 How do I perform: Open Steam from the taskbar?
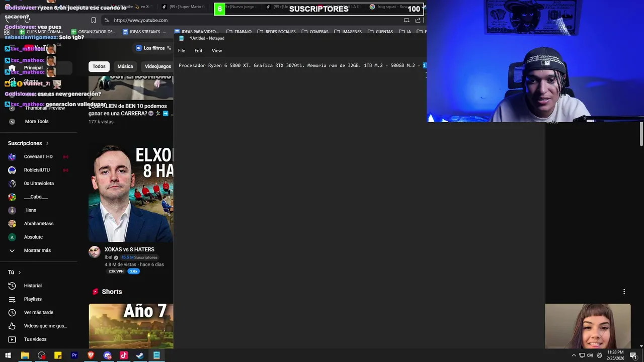(140, 355)
